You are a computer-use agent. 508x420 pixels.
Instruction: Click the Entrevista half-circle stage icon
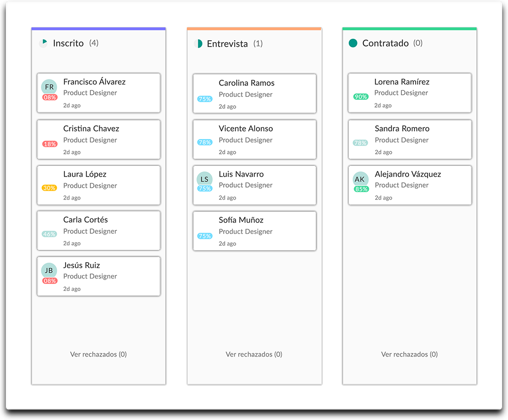198,44
